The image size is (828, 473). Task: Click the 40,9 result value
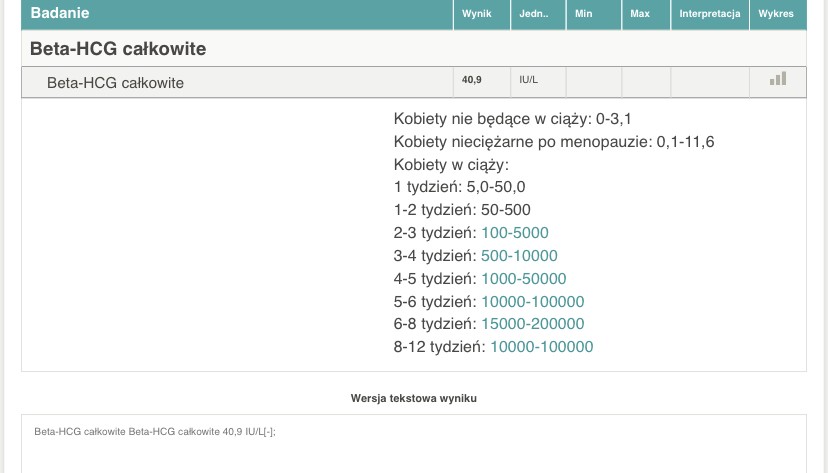click(x=472, y=79)
